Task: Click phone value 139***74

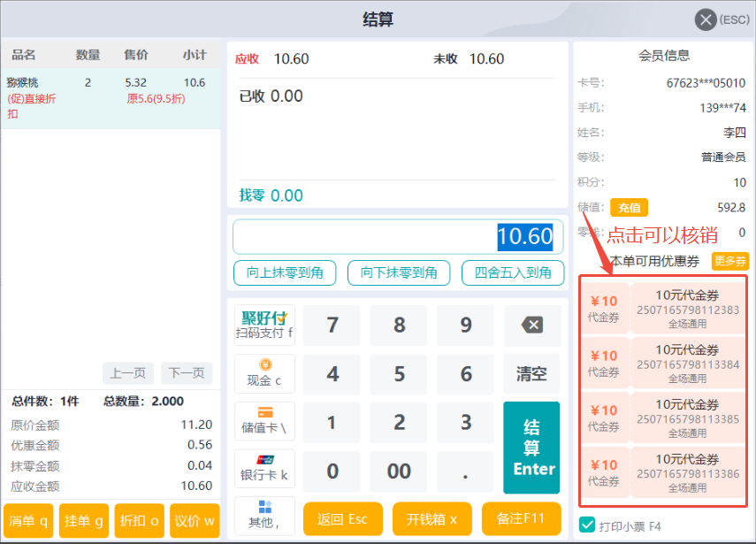Action: 722,108
